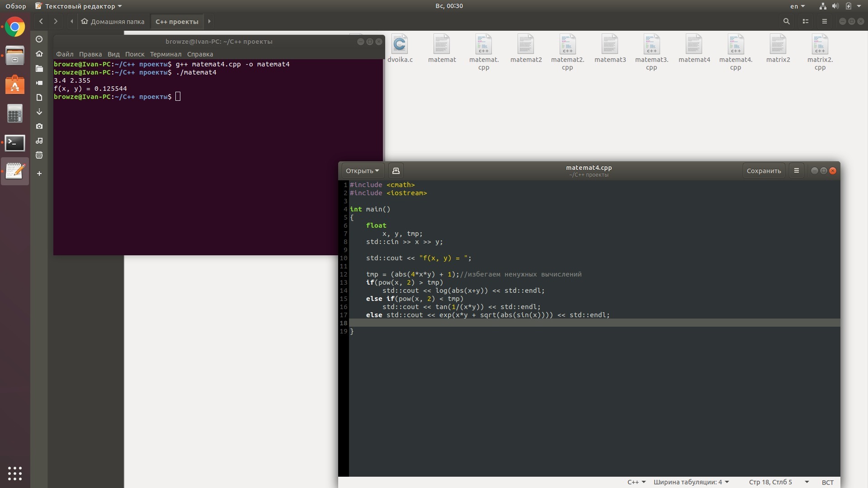Go to Home folder breadcrumb

(x=113, y=21)
